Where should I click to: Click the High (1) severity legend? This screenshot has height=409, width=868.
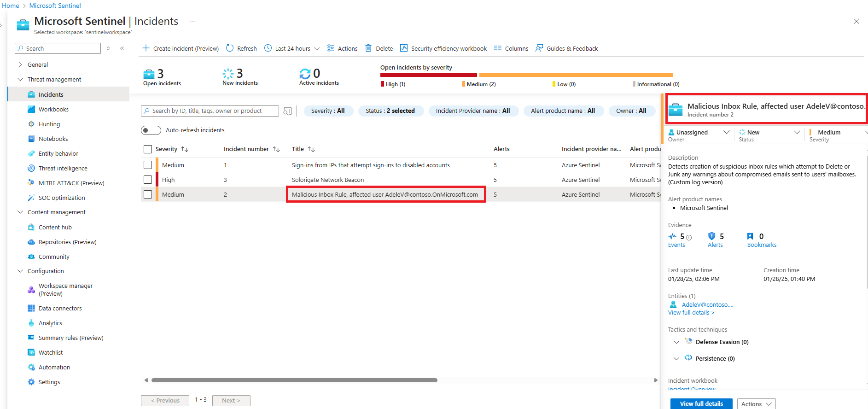(394, 84)
